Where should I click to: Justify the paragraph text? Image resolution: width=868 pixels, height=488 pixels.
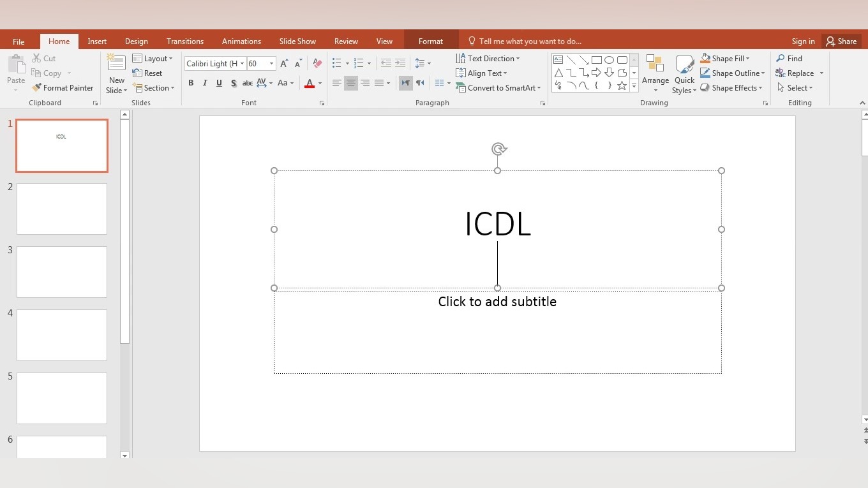coord(379,83)
